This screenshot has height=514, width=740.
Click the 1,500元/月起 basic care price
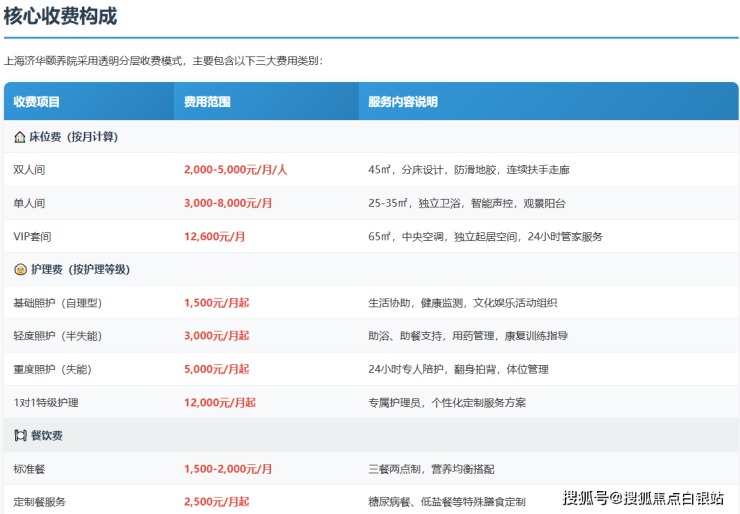click(x=216, y=303)
